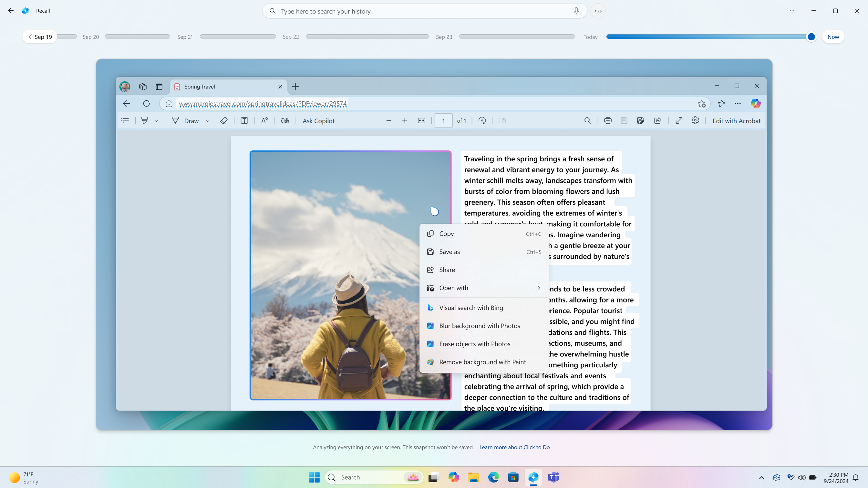Open the Open with submenu
This screenshot has height=488, width=868.
(x=483, y=287)
